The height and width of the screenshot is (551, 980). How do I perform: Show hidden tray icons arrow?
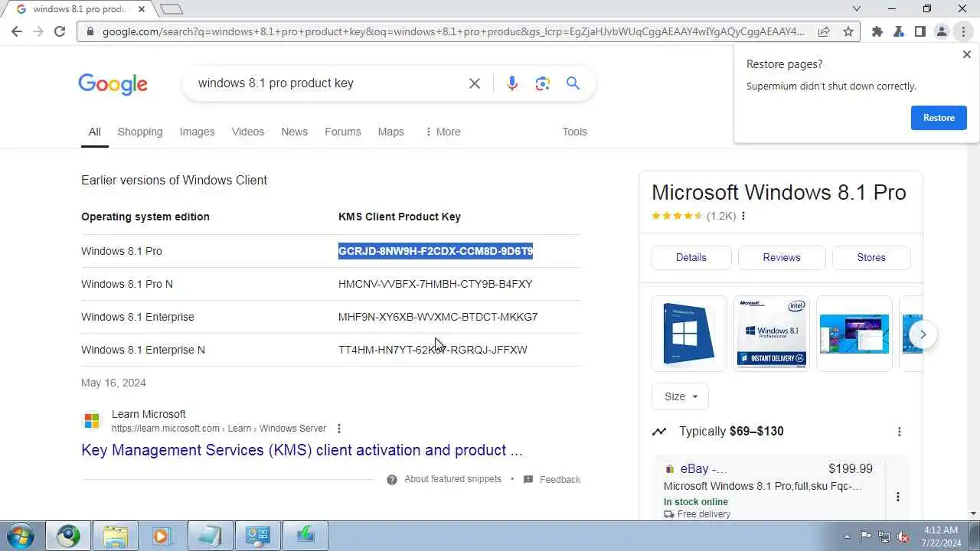[x=847, y=536]
